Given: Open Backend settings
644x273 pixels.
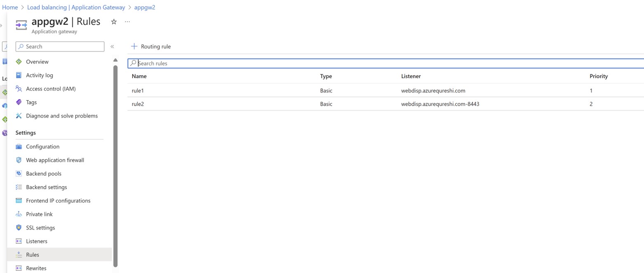Looking at the screenshot, I should 46,187.
